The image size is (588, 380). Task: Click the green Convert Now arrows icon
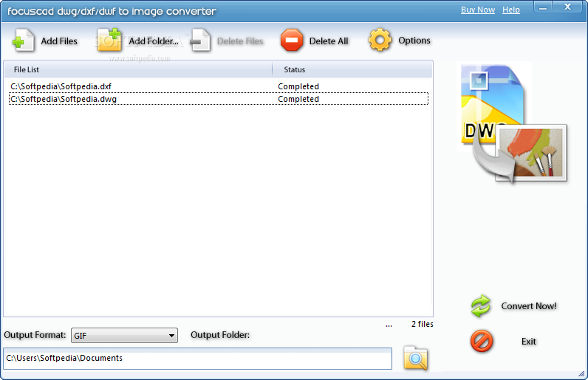pos(481,306)
